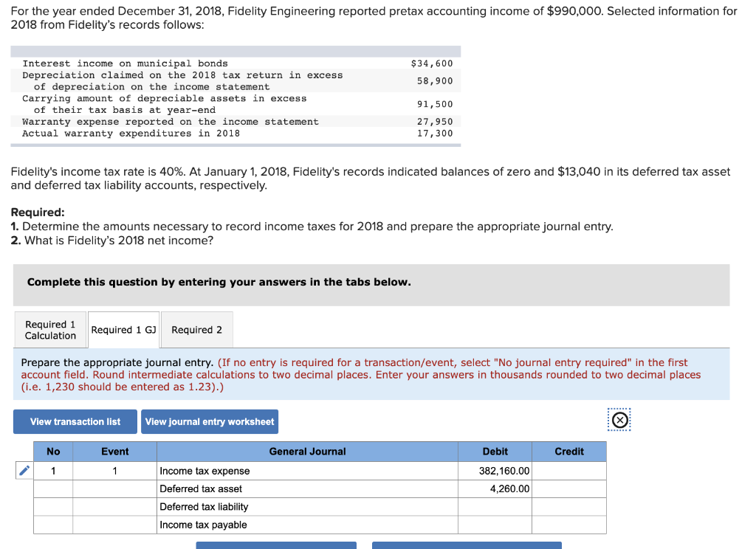
Task: Click the General Journal column header
Action: (307, 451)
